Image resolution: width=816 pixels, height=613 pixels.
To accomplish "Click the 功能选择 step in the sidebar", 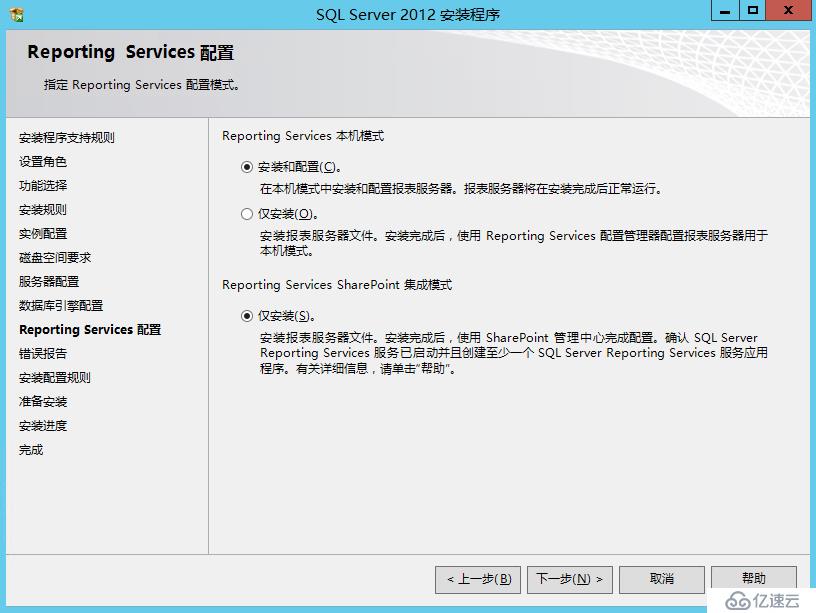I will (x=43, y=186).
